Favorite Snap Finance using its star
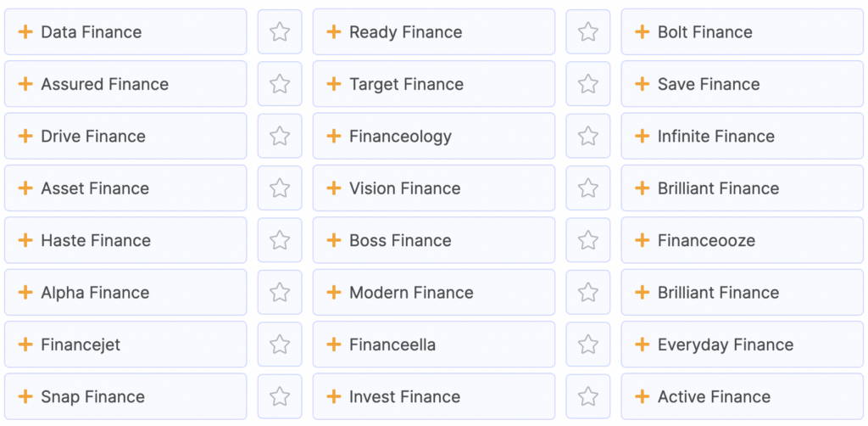Image resolution: width=868 pixels, height=426 pixels. click(x=280, y=396)
